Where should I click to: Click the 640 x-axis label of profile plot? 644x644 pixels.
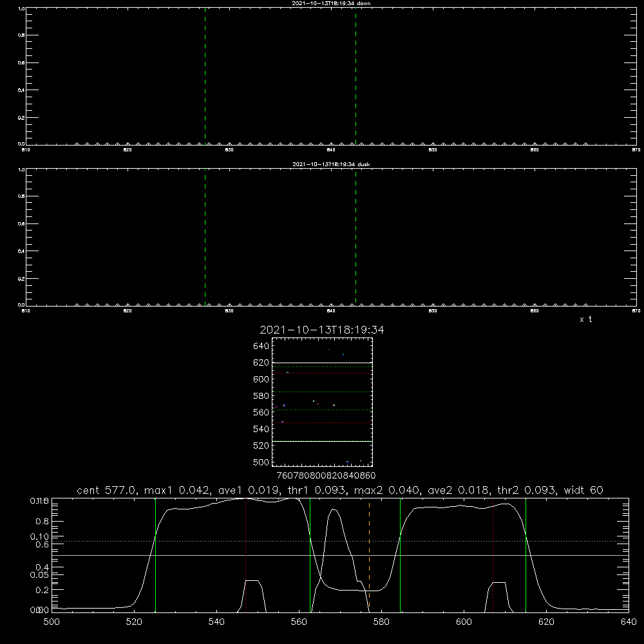tap(629, 622)
